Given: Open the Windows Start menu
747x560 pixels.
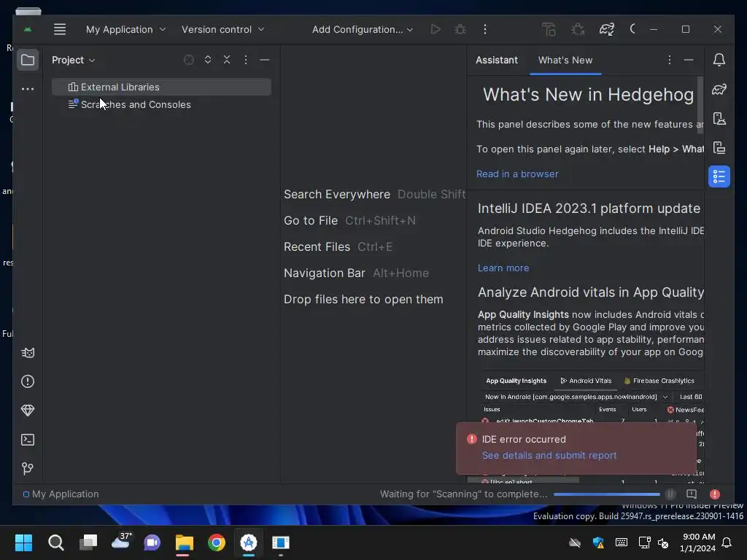Looking at the screenshot, I should tap(23, 542).
